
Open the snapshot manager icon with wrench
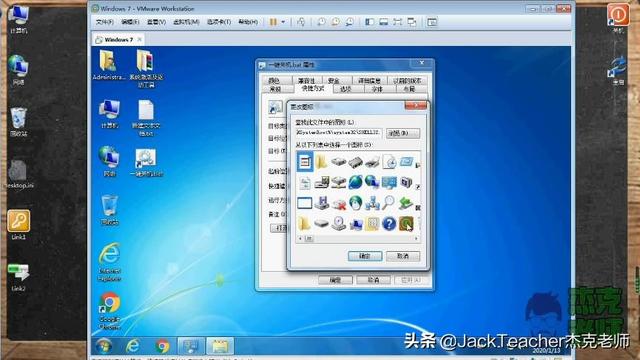[349, 22]
